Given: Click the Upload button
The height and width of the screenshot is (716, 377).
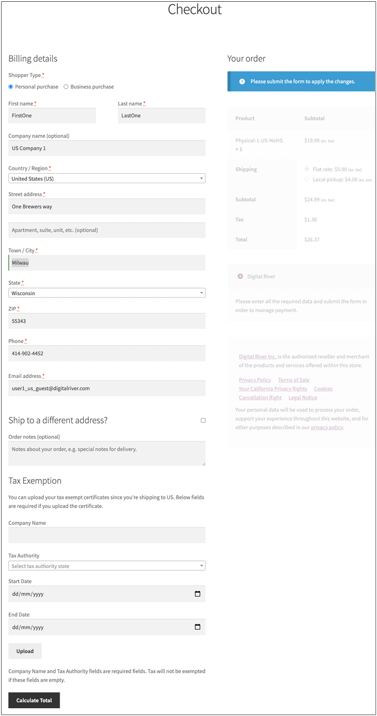Looking at the screenshot, I should point(25,651).
